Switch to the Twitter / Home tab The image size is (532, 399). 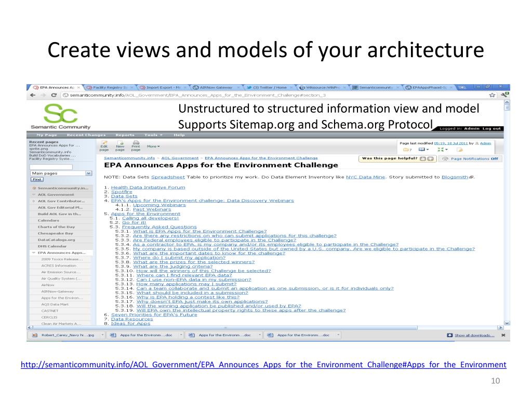point(270,87)
